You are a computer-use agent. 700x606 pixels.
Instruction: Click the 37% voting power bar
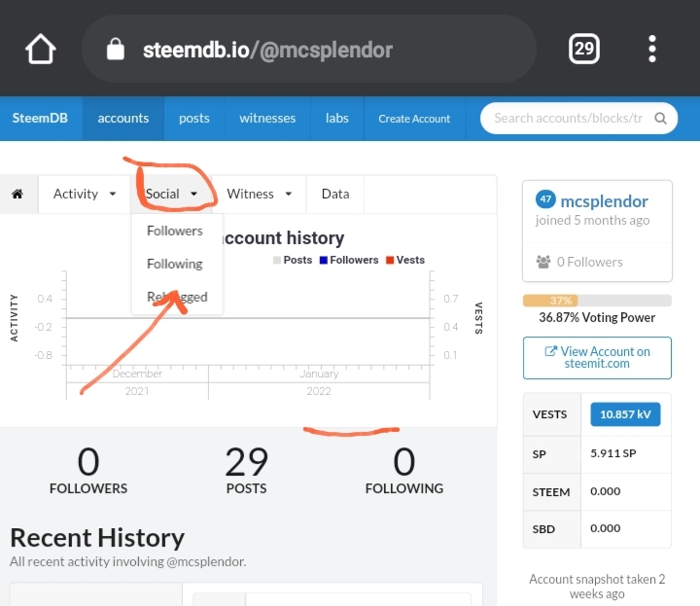coord(597,301)
